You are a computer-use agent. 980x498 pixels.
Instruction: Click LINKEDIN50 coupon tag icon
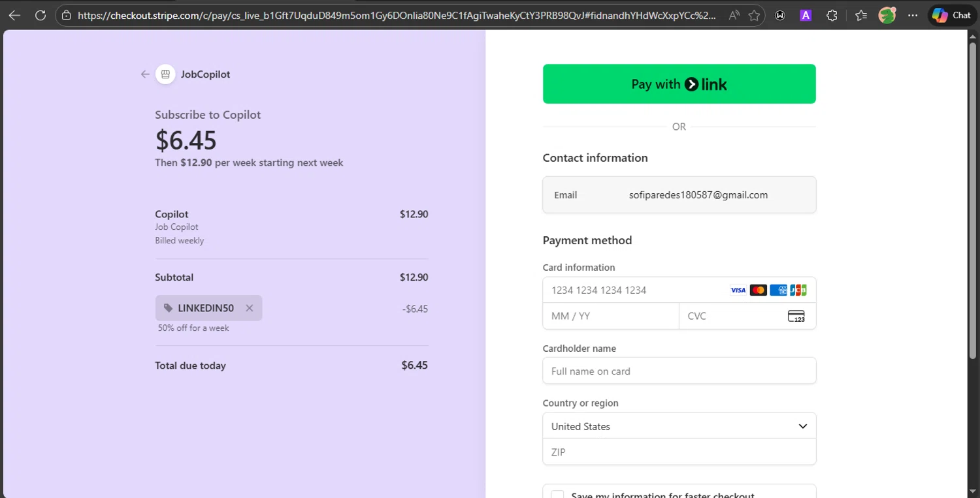[168, 308]
